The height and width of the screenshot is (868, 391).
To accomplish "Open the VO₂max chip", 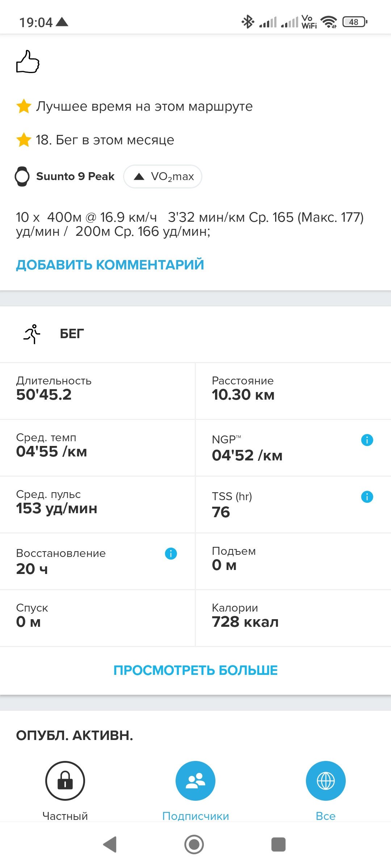I will pos(163,176).
